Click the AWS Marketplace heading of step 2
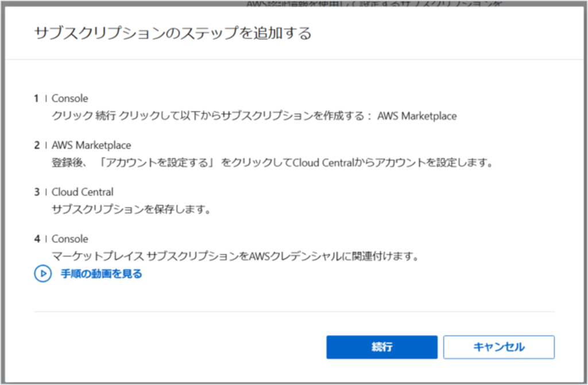The height and width of the screenshot is (385, 588). pos(91,145)
